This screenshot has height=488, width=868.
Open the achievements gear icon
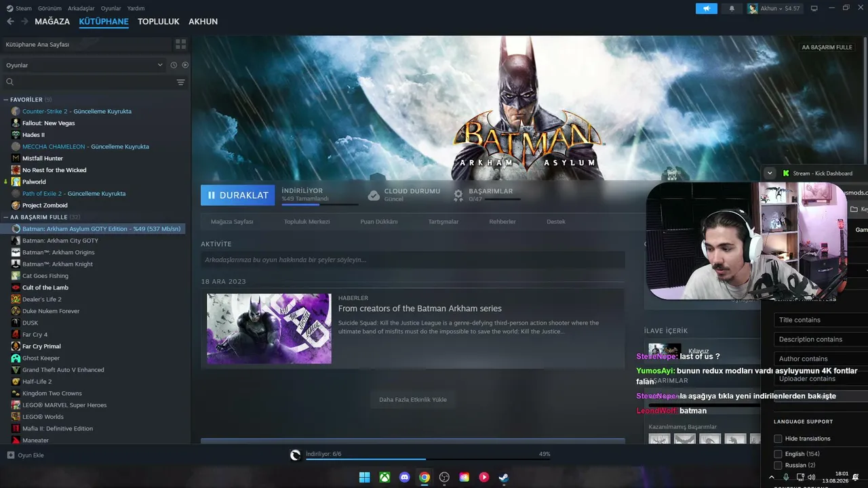point(458,195)
